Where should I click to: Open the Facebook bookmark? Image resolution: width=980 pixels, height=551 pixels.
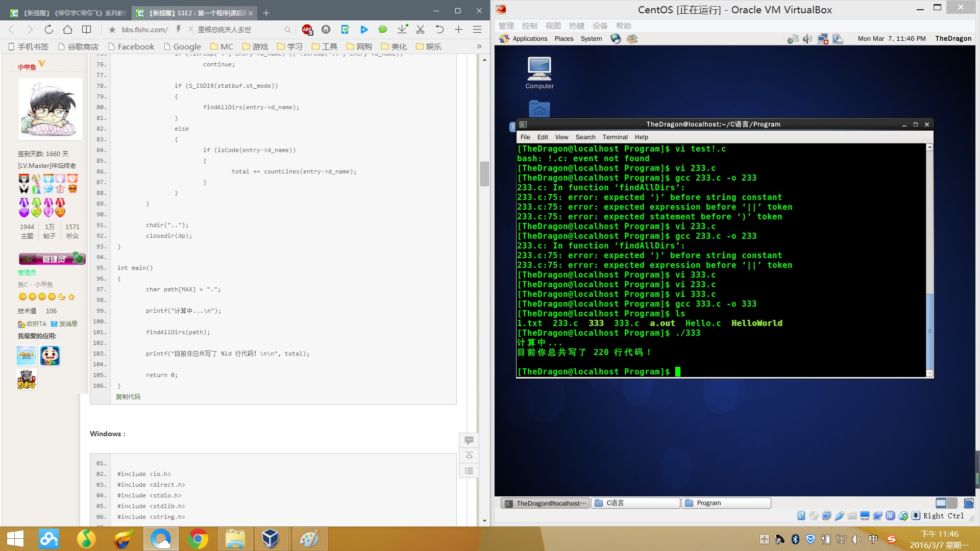pos(131,46)
